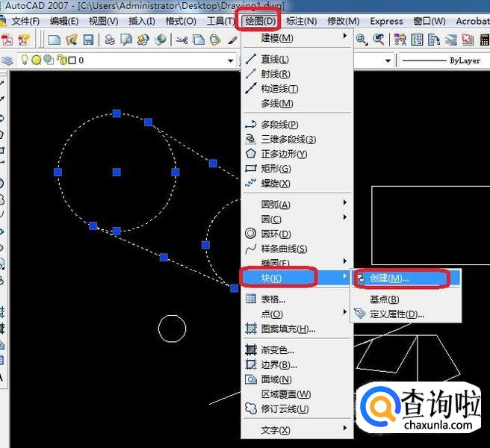Open the 窗口(W) menu

pyautogui.click(x=429, y=21)
